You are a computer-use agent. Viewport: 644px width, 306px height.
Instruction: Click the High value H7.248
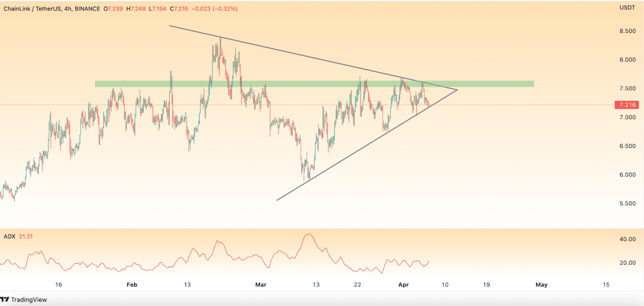(136, 9)
